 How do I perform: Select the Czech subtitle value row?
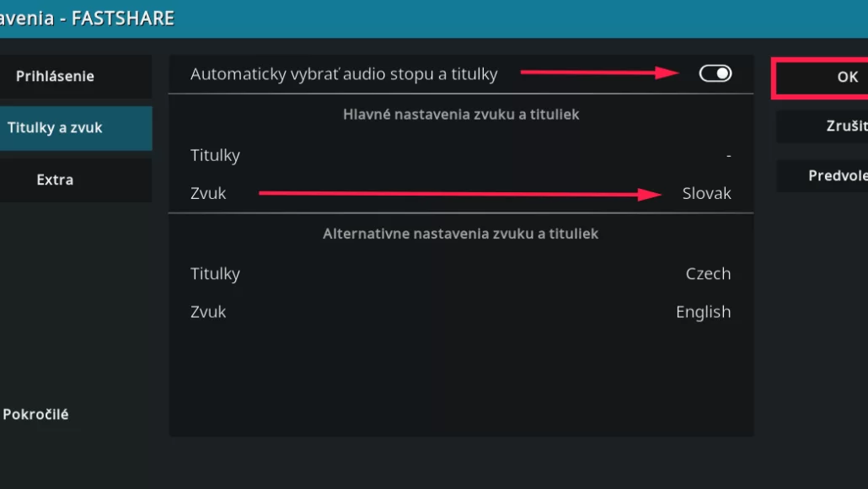708,273
